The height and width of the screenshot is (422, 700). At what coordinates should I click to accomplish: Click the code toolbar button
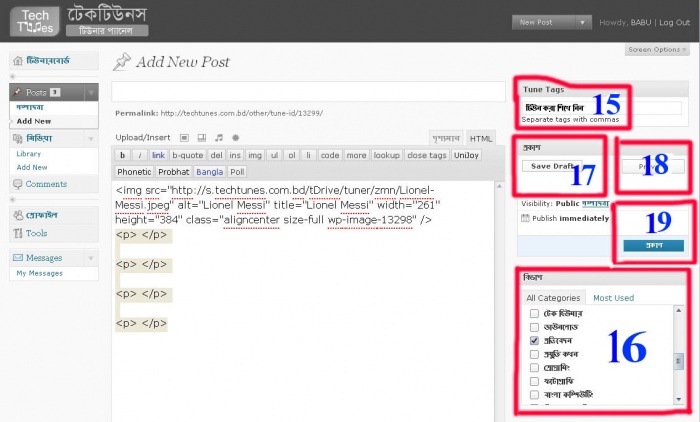coord(330,155)
